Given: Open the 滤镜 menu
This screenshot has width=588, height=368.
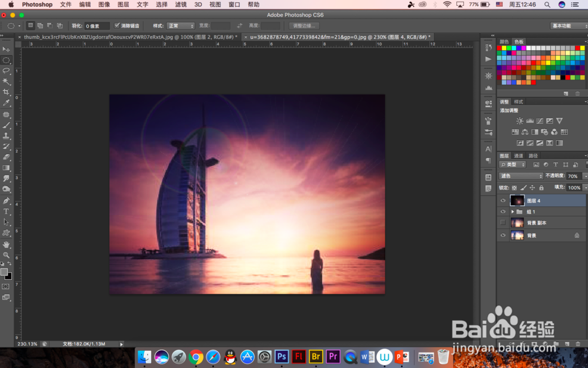Looking at the screenshot, I should [181, 5].
